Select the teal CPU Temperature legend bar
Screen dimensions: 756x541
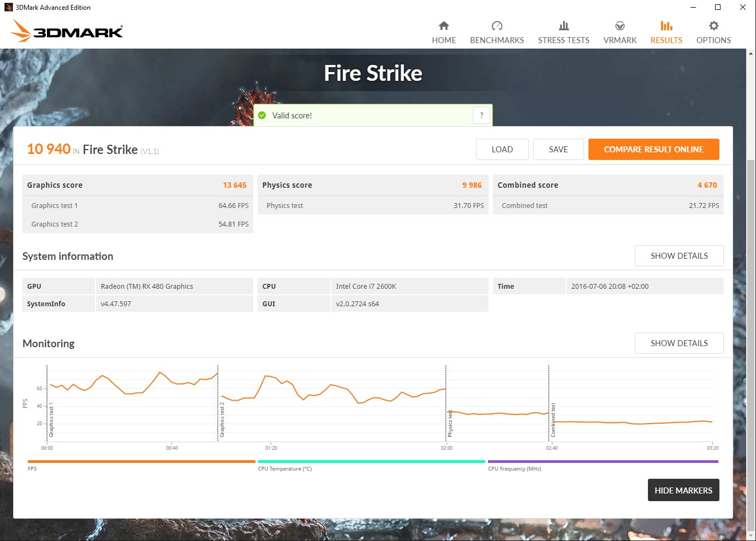(372, 461)
